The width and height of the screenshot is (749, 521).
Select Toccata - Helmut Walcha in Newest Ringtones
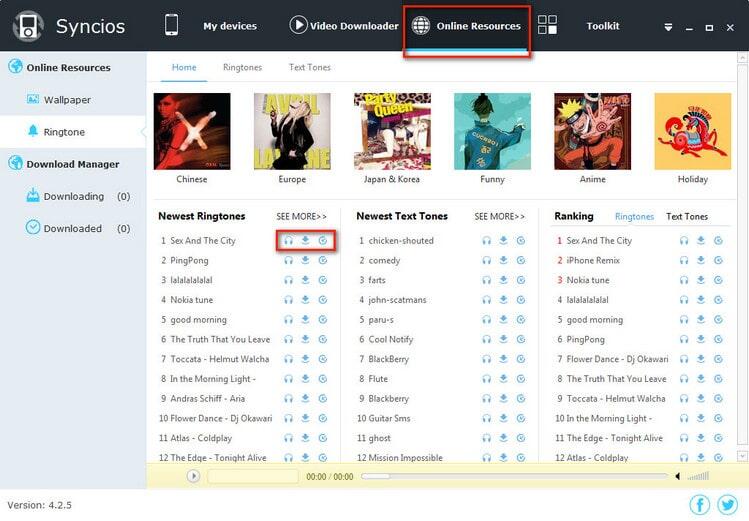tap(220, 359)
